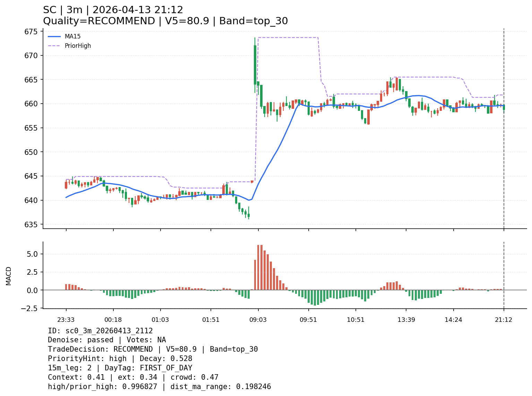This screenshot has width=532, height=396.
Task: Click the purple dashed PriorHigh legend swatch
Action: pos(54,46)
